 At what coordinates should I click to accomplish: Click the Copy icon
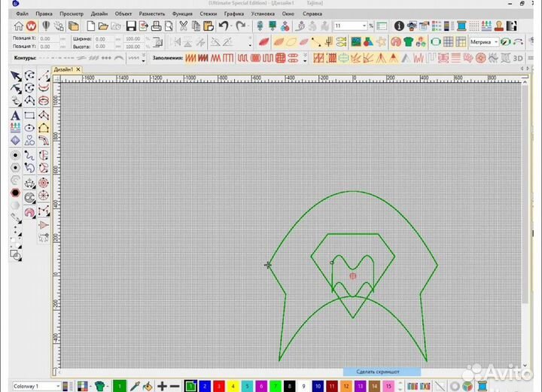[196, 26]
